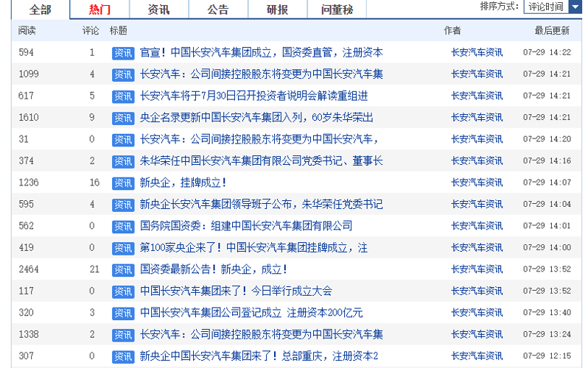Open post 新央企，挂牌成立！
588x368 pixels.
click(183, 183)
